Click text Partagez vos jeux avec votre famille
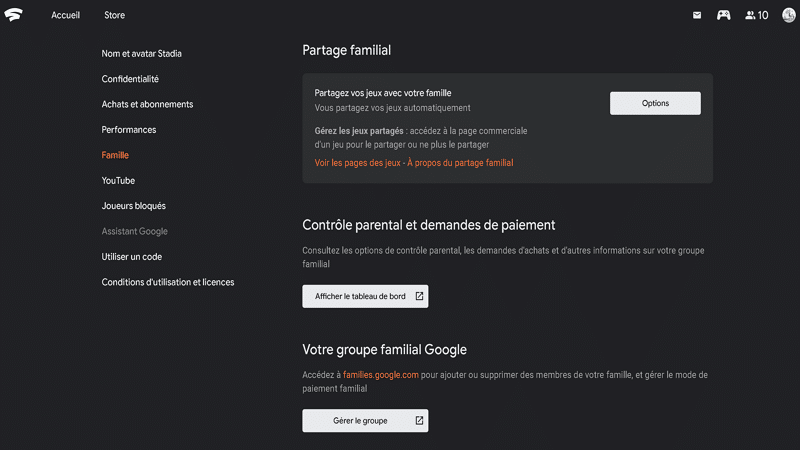The height and width of the screenshot is (450, 800). click(383, 93)
